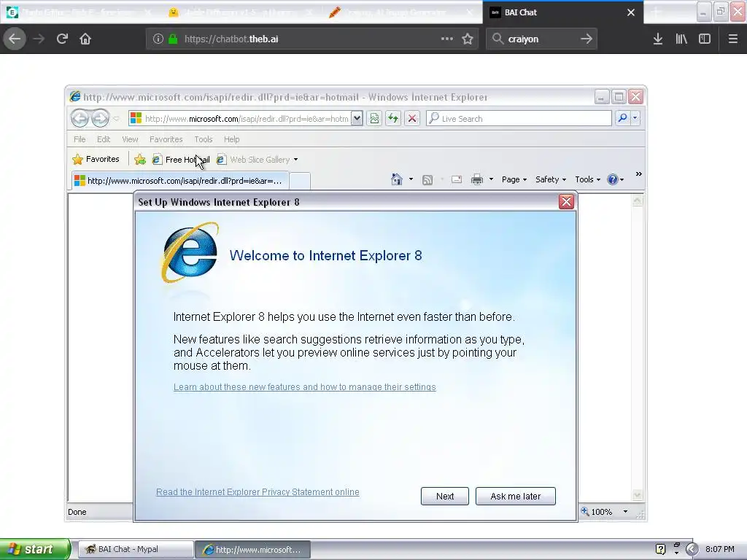Reload the chatbot.theb.ai page

pos(62,39)
